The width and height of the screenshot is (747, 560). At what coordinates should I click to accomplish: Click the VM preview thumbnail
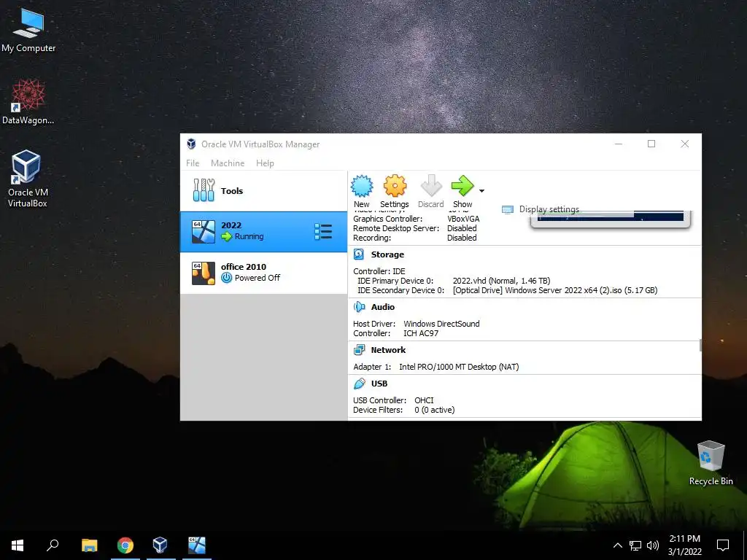tap(611, 219)
